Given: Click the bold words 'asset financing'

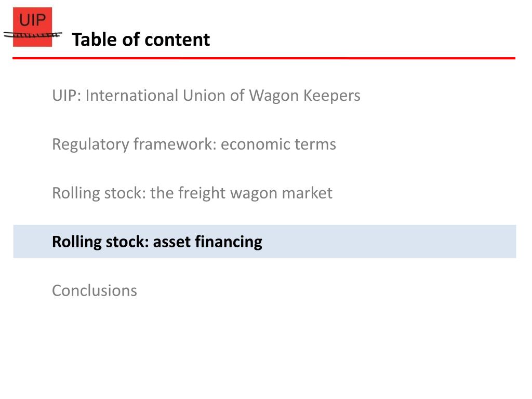Looking at the screenshot, I should tap(208, 242).
